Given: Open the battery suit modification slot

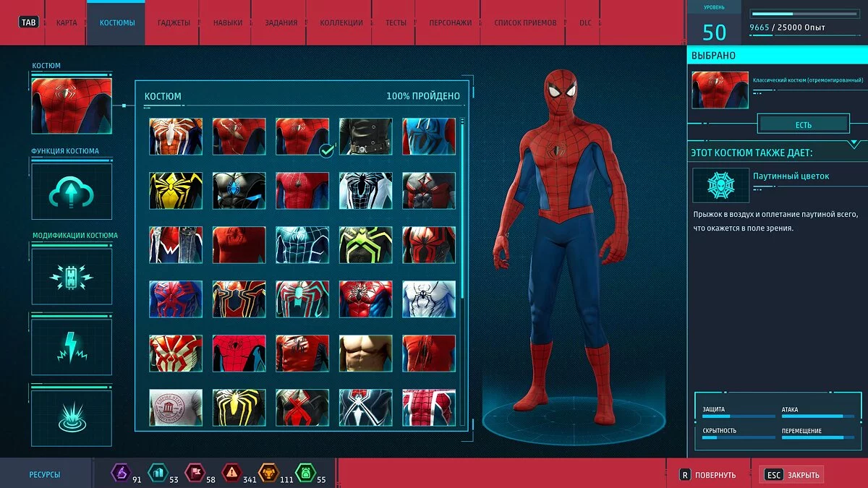Looking at the screenshot, I should (x=71, y=277).
